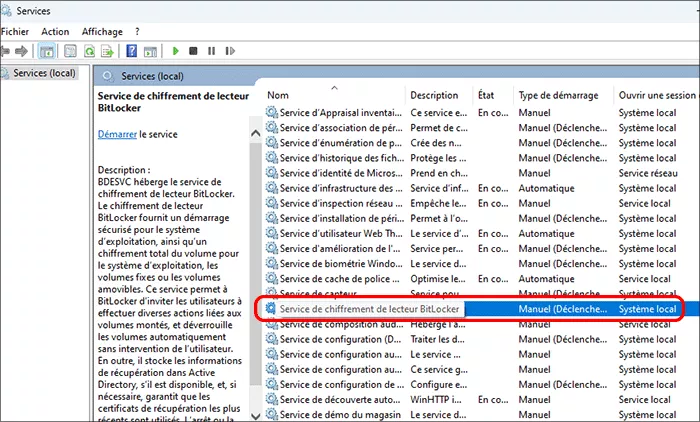This screenshot has height=422, width=700.
Task: Click the 'WinHTTP i...' description cell
Action: pos(436,399)
